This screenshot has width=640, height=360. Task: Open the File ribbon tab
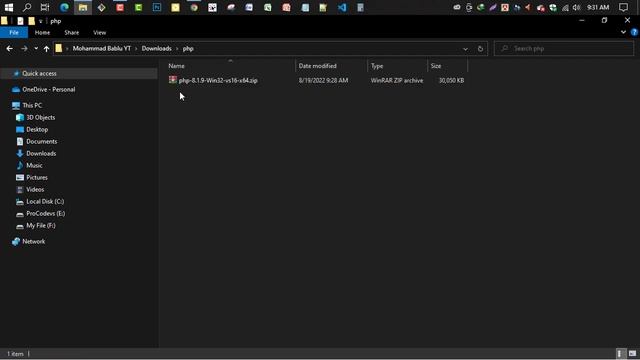click(x=14, y=33)
